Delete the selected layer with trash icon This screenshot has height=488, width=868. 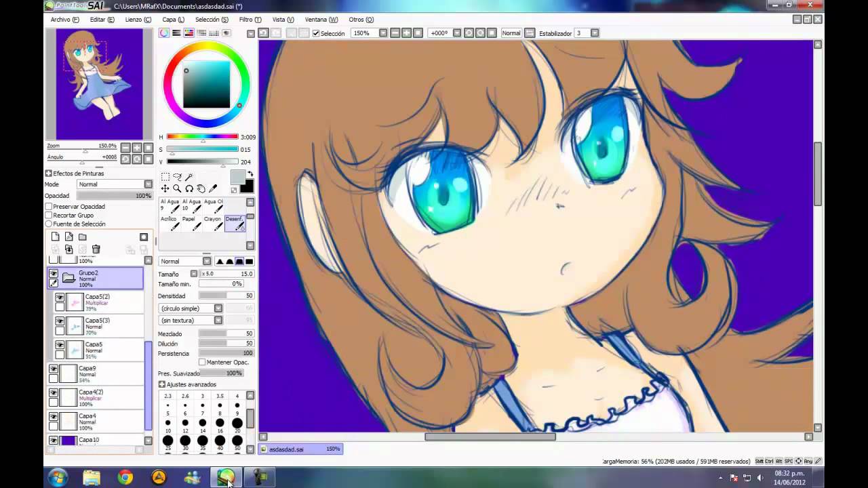click(96, 249)
